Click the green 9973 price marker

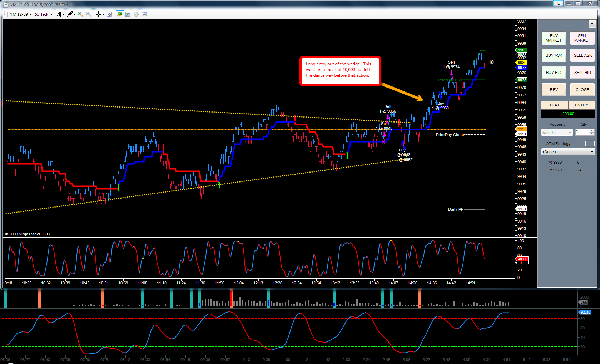[x=522, y=80]
